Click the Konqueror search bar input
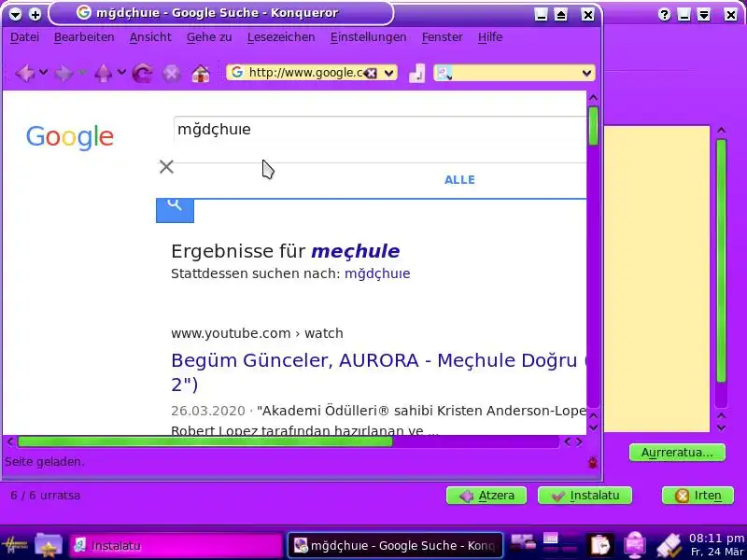 (x=515, y=73)
